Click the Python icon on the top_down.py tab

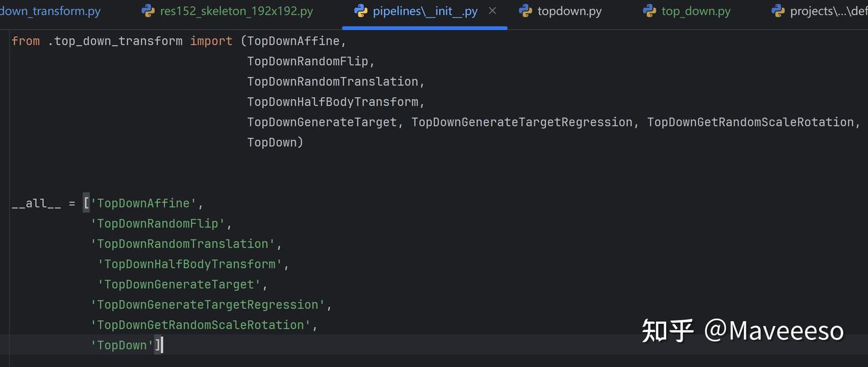click(x=651, y=10)
